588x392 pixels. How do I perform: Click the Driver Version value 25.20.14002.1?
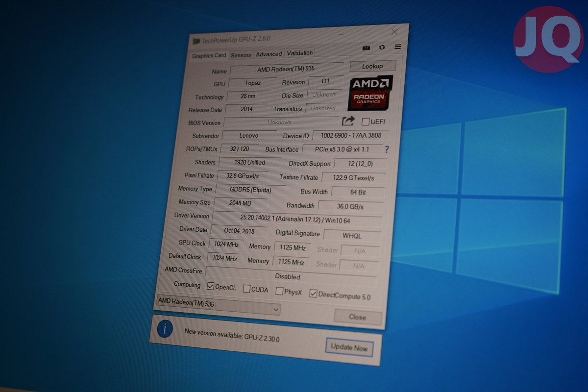296,220
